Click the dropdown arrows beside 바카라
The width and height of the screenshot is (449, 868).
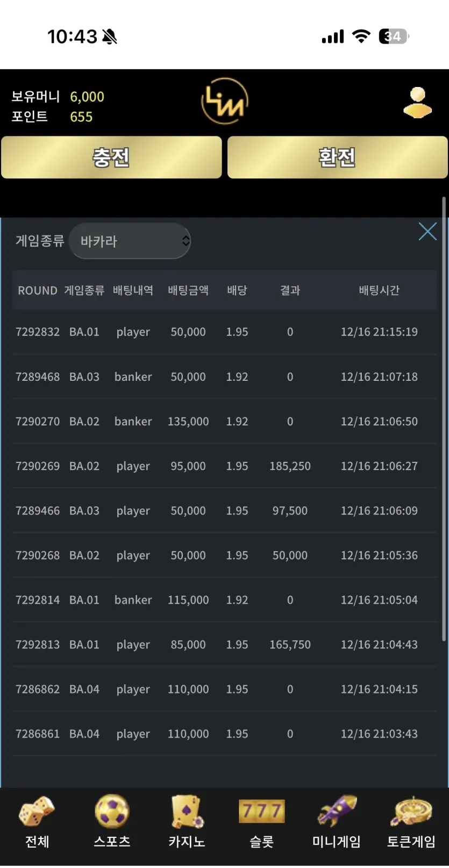click(186, 241)
